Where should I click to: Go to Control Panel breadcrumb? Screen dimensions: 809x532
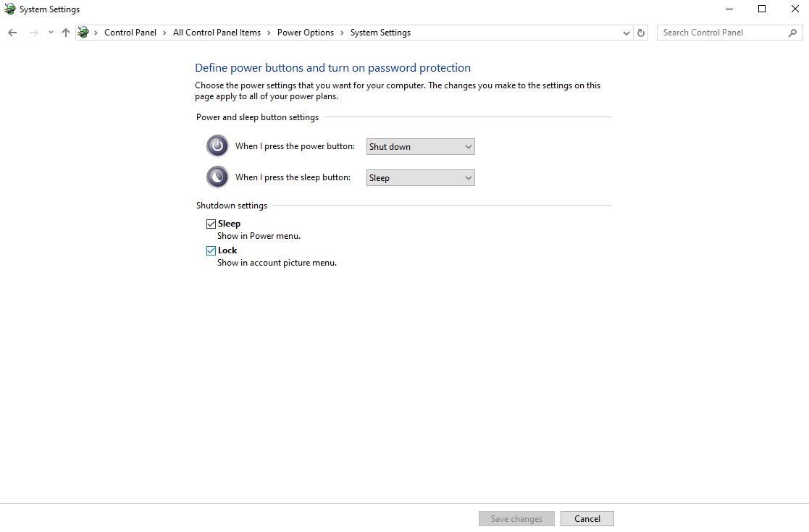tap(130, 33)
